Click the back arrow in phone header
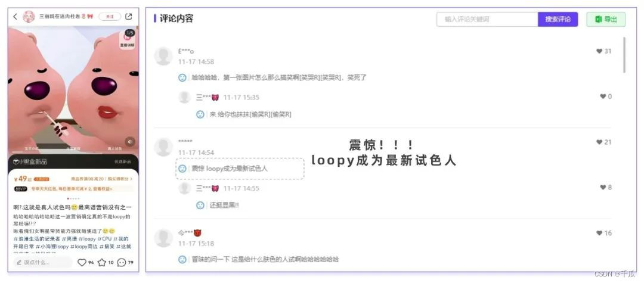The width and height of the screenshot is (644, 283). point(15,17)
